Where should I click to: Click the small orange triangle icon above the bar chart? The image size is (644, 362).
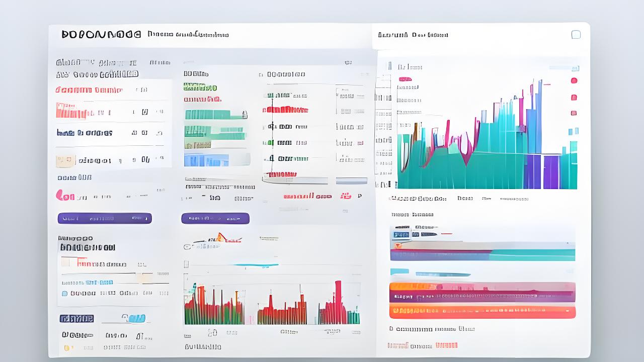point(220,237)
